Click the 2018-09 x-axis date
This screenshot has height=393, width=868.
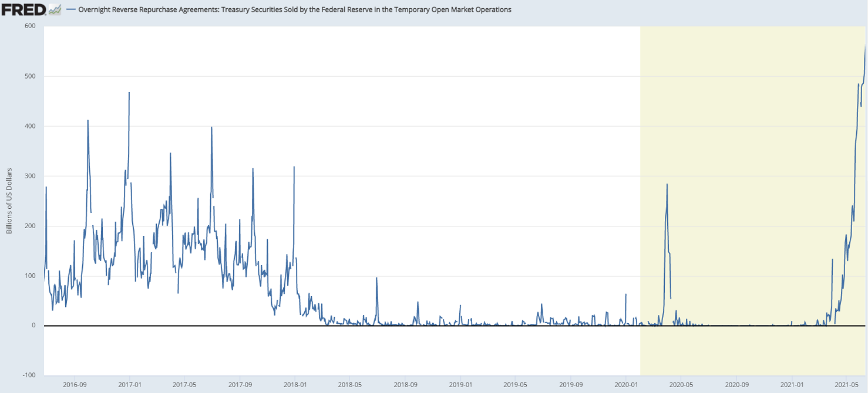pos(405,384)
